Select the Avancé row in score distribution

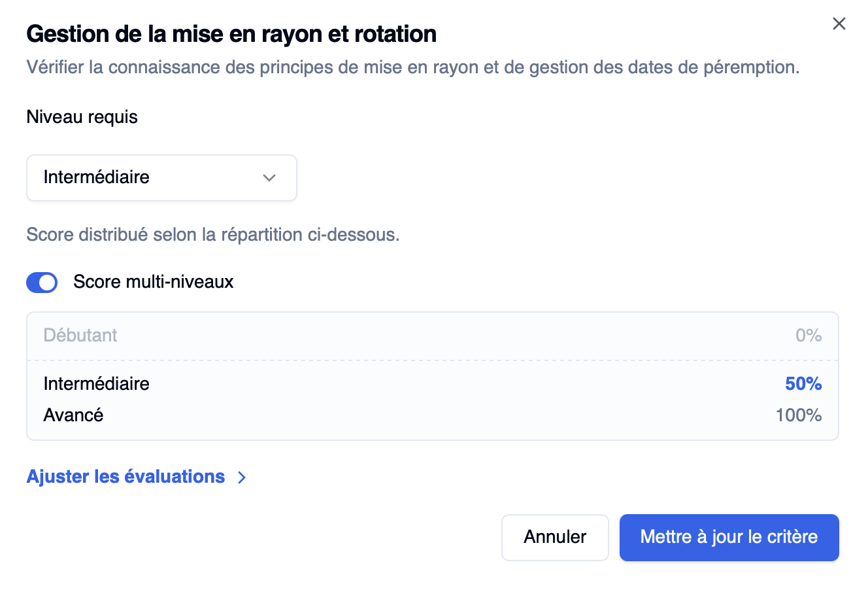(x=432, y=415)
